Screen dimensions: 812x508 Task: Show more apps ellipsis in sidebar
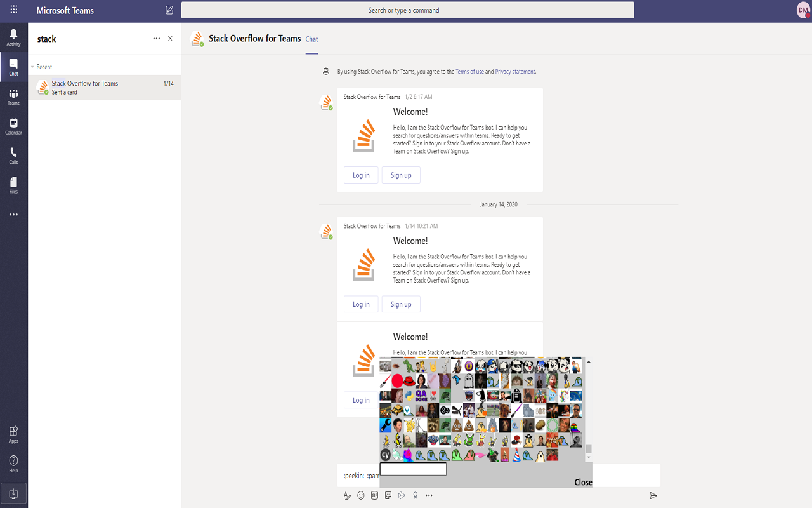pos(13,215)
